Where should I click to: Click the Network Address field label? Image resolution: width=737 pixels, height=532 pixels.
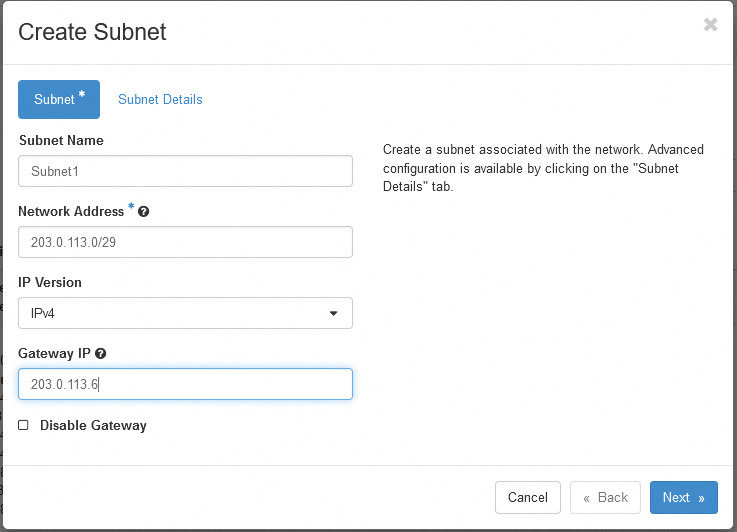(71, 211)
